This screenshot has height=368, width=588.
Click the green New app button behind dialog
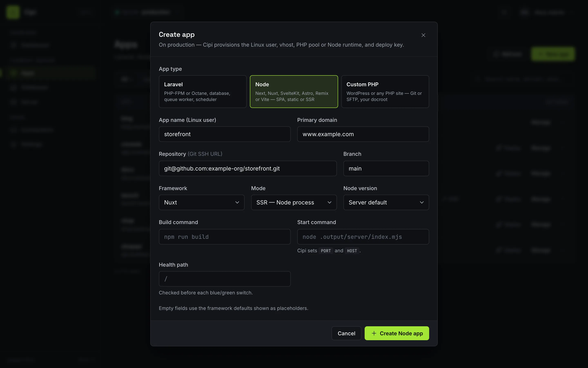pos(553,54)
